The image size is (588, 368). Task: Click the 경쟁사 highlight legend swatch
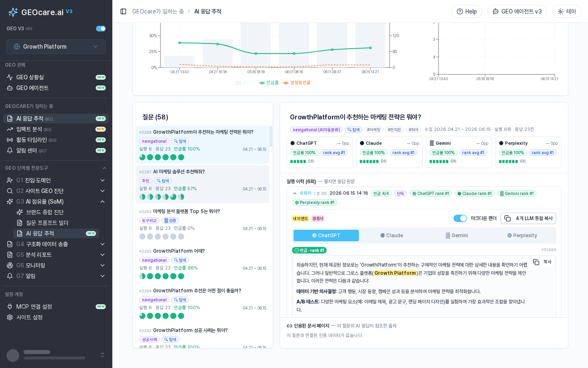[318, 219]
